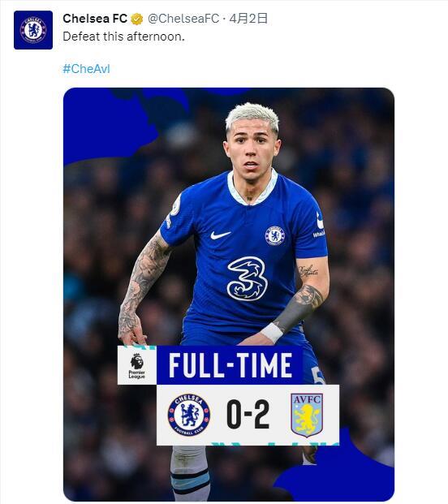Click the tattooed right arm of player
This screenshot has height=504, width=448.
tap(141, 289)
